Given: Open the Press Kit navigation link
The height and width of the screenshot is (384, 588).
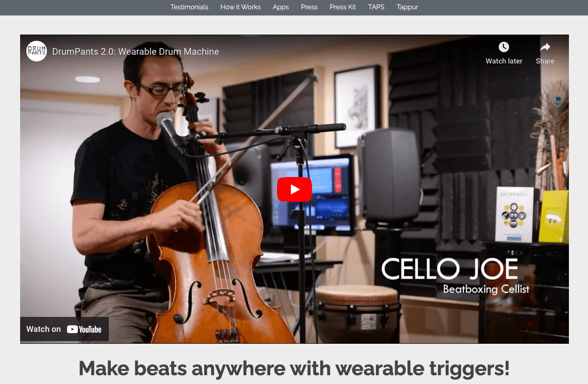Looking at the screenshot, I should 343,7.
